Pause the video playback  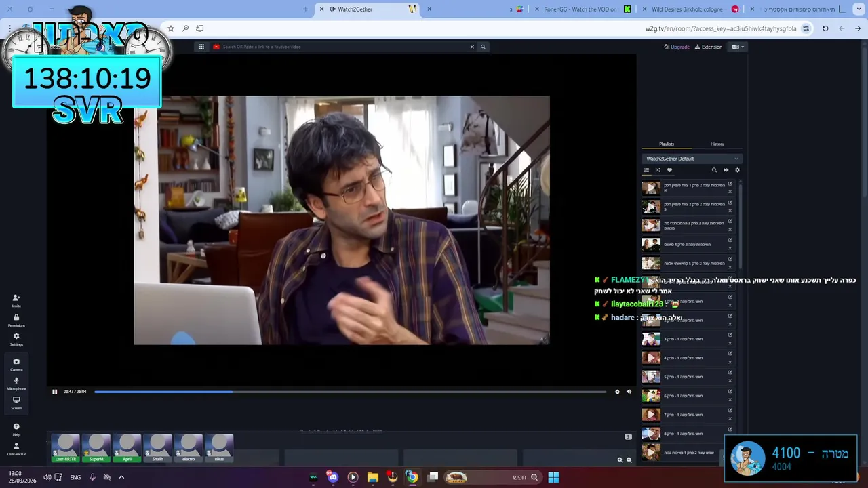pos(55,392)
